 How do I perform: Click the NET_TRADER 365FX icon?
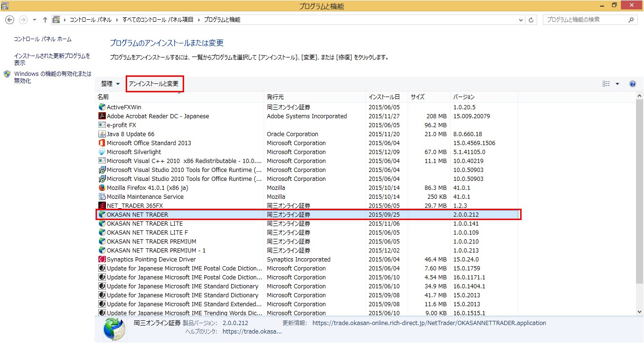coord(102,206)
